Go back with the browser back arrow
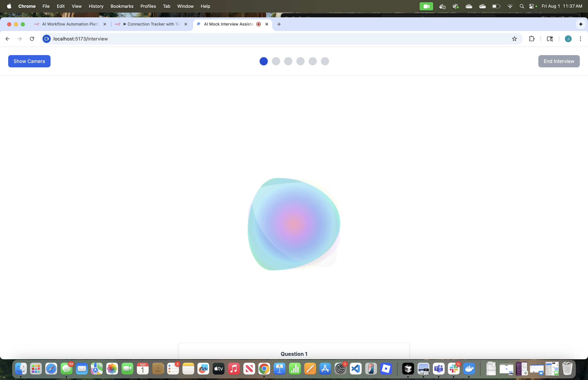588x380 pixels. (8, 39)
